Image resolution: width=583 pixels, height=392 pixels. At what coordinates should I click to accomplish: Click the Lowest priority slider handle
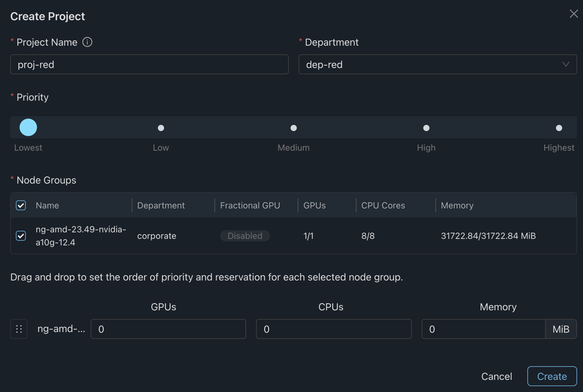click(28, 127)
